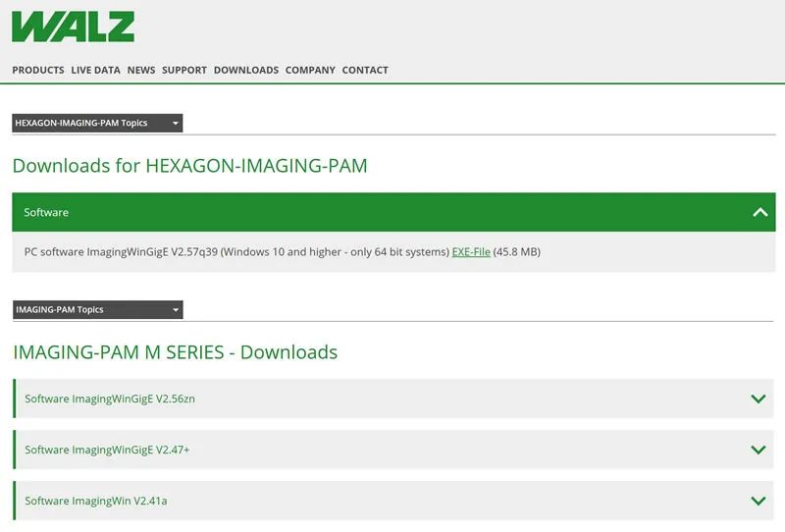Expand Software ImagingWin V2.41a chevron

759,501
